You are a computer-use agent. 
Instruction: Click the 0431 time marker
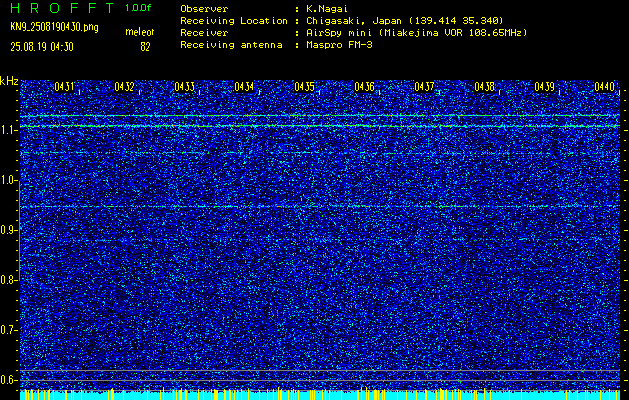64,87
